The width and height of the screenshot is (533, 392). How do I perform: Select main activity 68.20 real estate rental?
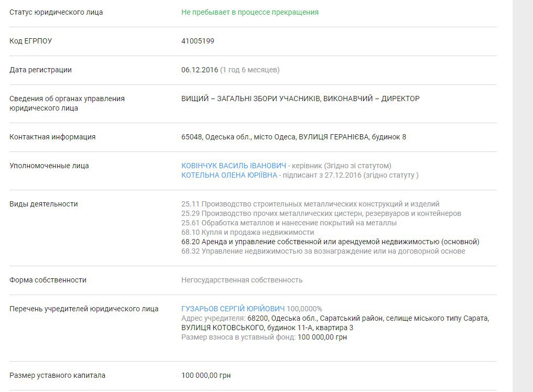(330, 242)
